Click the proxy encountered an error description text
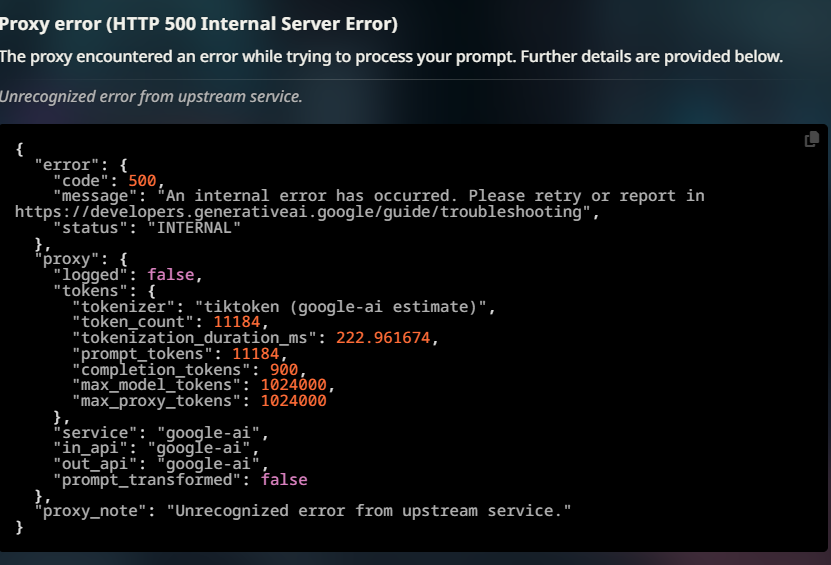This screenshot has width=831, height=565. [391, 56]
